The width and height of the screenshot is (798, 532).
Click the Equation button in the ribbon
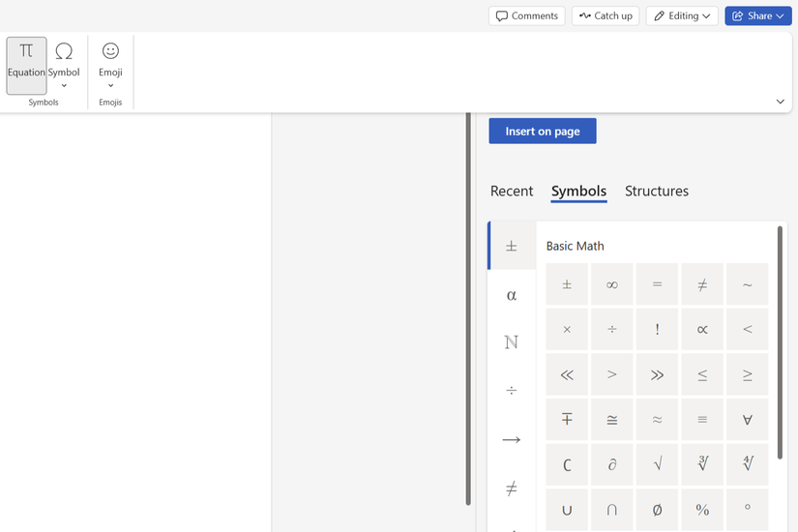(x=26, y=65)
